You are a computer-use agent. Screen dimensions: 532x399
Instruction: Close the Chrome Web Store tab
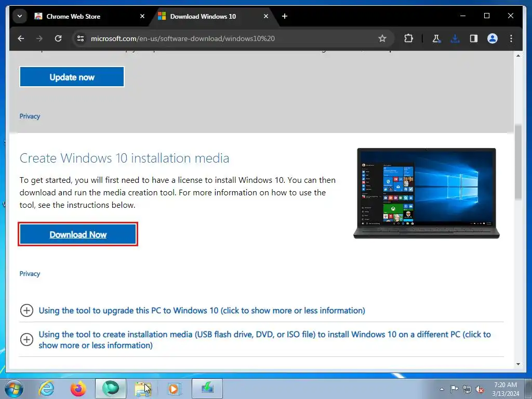(x=142, y=16)
